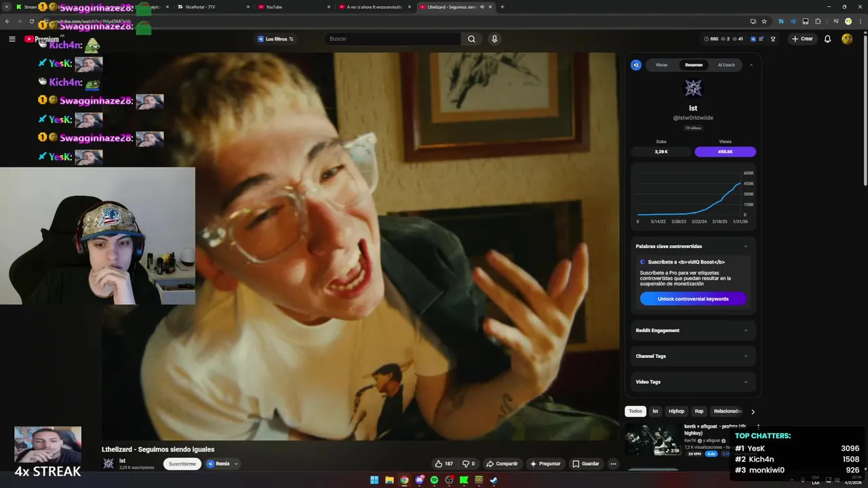This screenshot has width=868, height=488.
Task: Open a new browser tab with plus
Action: point(502,7)
